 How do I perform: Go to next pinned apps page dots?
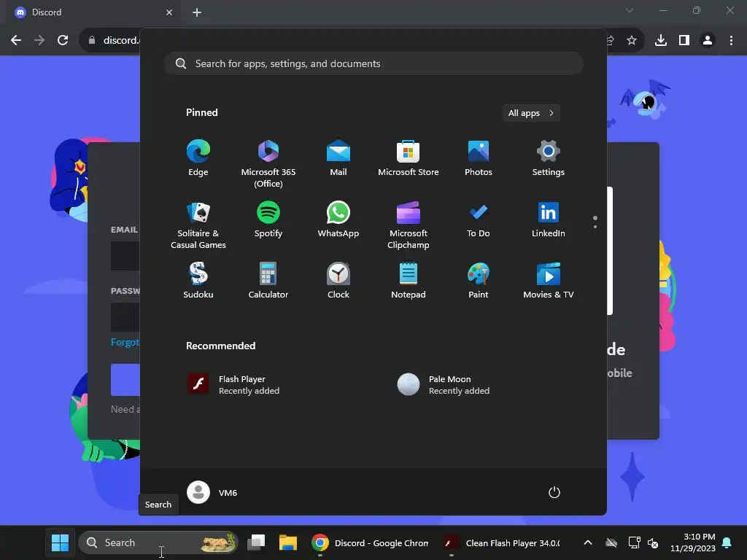pyautogui.click(x=595, y=222)
